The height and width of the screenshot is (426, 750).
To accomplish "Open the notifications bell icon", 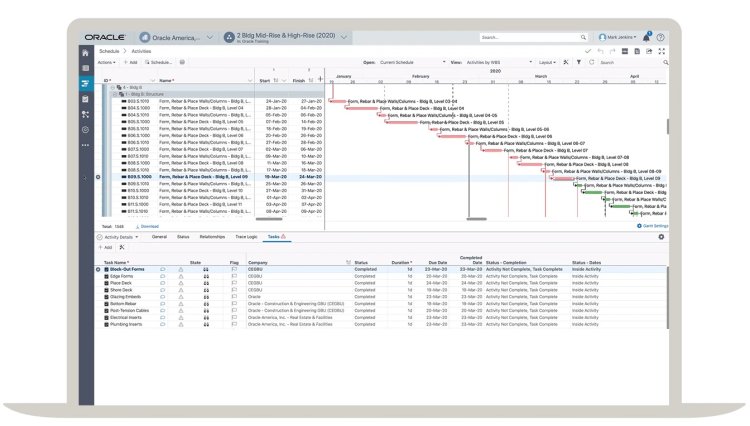I will [x=647, y=37].
